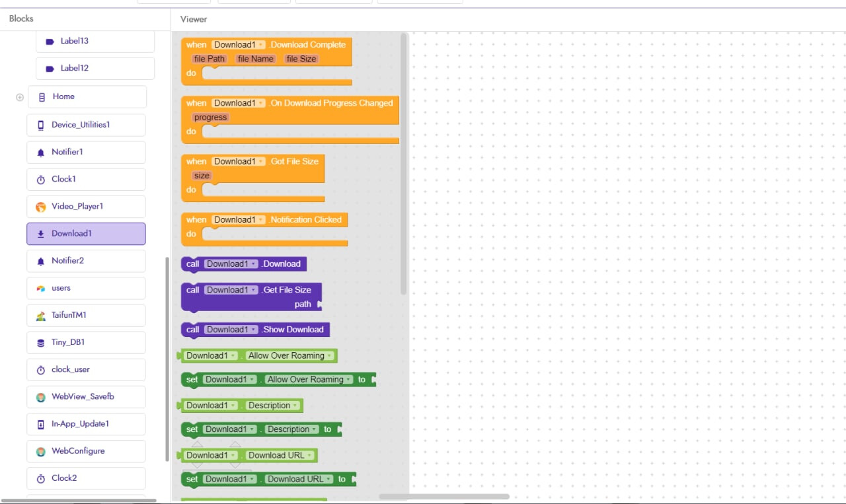Screen dimensions: 846x504
Task: Click the users component icon
Action: coord(41,289)
